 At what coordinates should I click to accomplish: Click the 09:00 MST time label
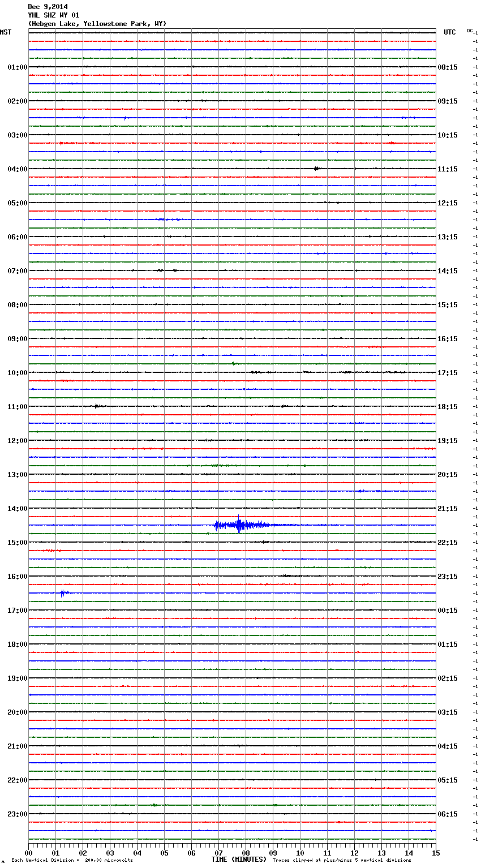(x=18, y=339)
